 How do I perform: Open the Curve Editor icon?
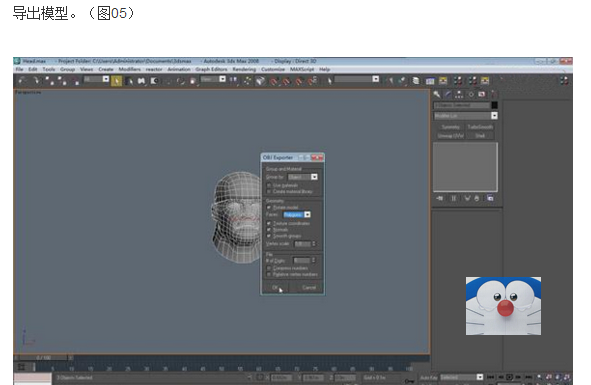click(430, 81)
